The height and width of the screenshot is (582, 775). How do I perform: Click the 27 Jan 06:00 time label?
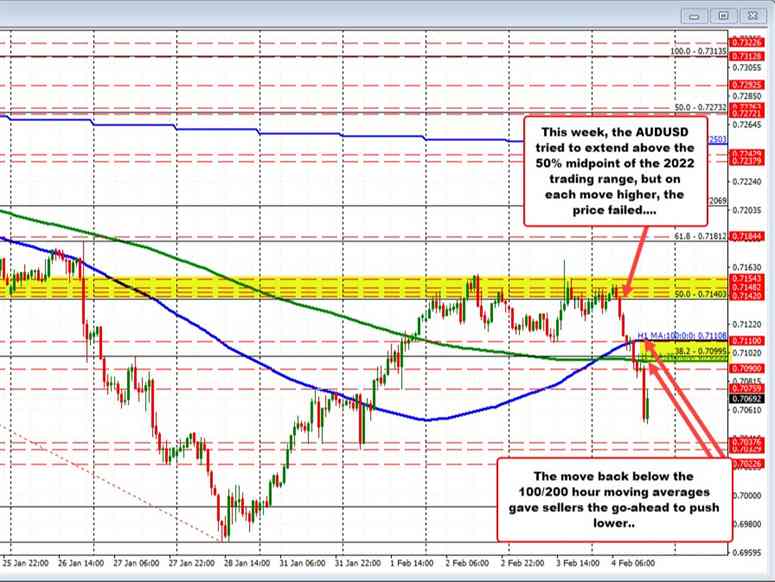136,563
